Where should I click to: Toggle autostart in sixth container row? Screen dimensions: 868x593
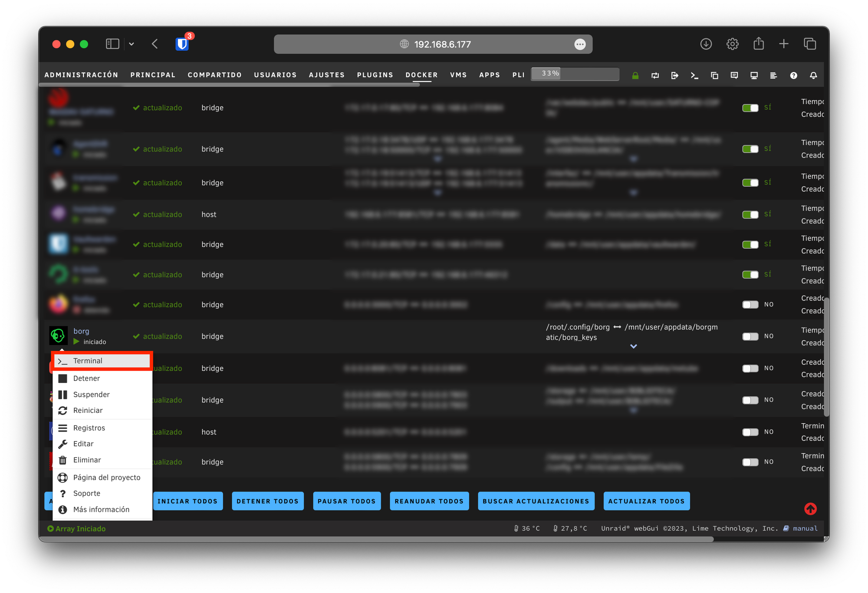(750, 274)
